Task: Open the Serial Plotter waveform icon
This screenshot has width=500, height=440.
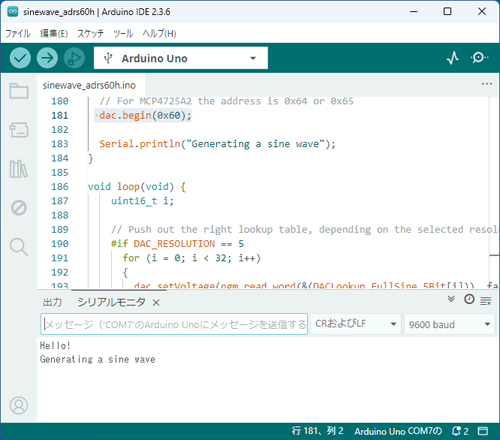Action: tap(453, 58)
